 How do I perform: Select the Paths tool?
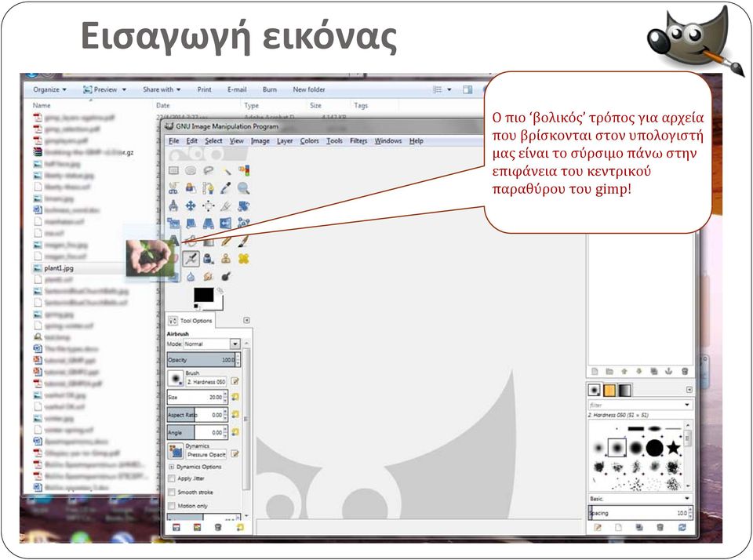tap(209, 188)
